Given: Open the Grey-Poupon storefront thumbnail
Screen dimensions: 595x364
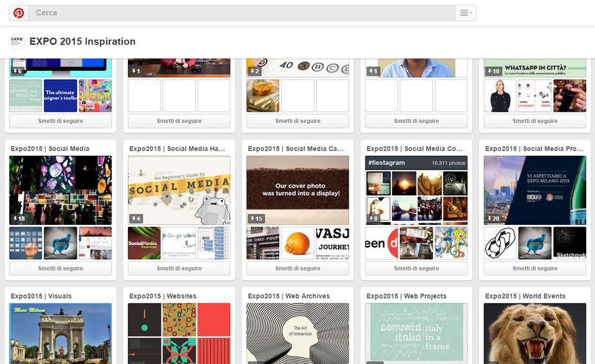Looking at the screenshot, I should point(263,243).
